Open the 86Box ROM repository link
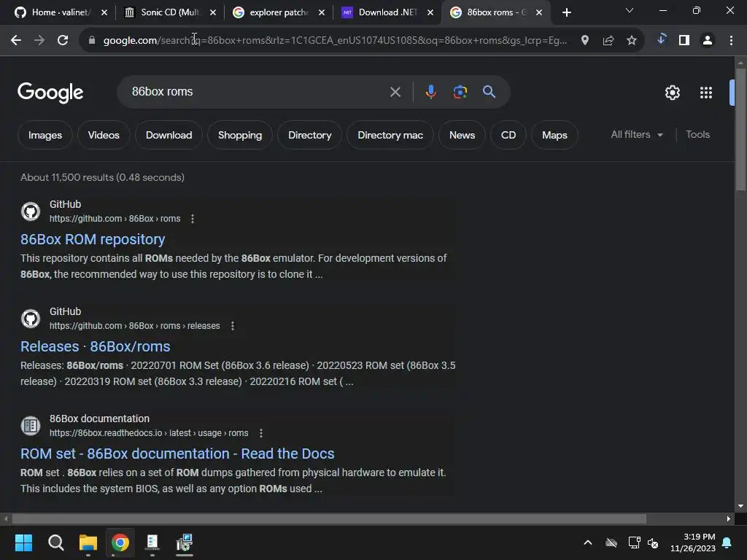747x560 pixels. click(93, 239)
